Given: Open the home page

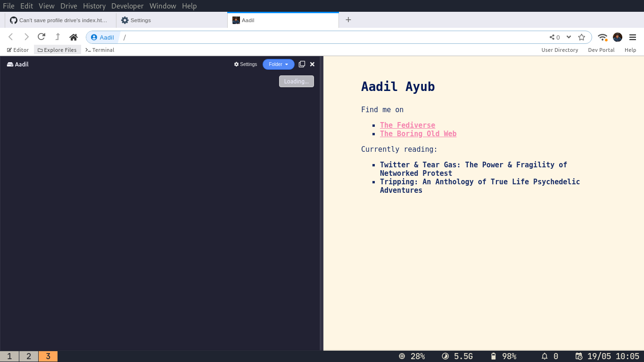Looking at the screenshot, I should pos(74,37).
